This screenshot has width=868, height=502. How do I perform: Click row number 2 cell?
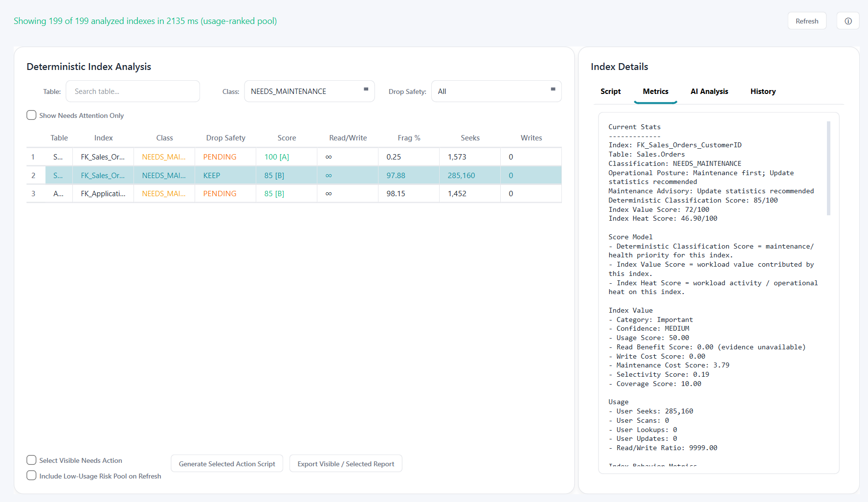[x=36, y=175]
